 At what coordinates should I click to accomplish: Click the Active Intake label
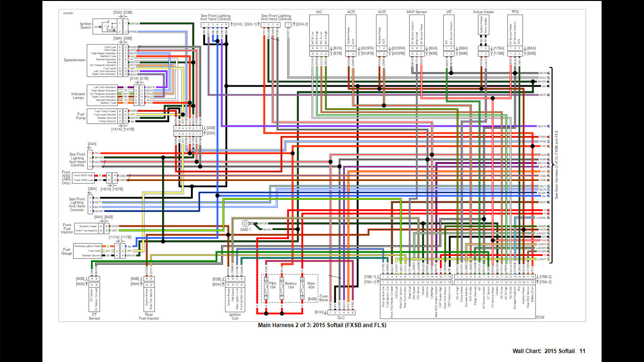click(x=484, y=11)
